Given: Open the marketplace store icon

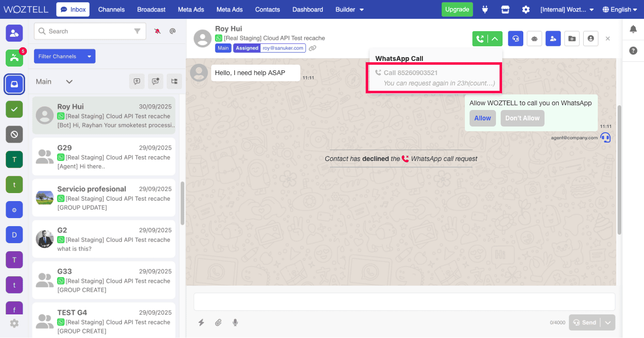Looking at the screenshot, I should 505,9.
